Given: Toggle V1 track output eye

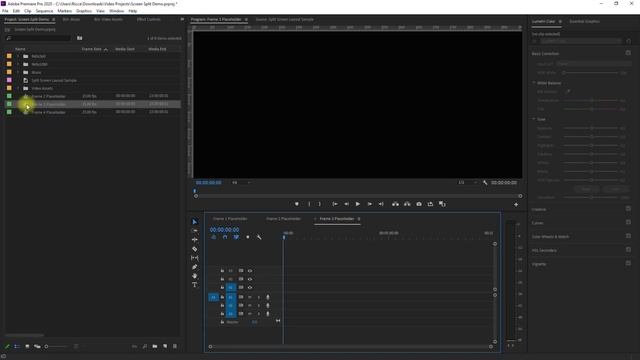Looking at the screenshot, I should (x=250, y=287).
